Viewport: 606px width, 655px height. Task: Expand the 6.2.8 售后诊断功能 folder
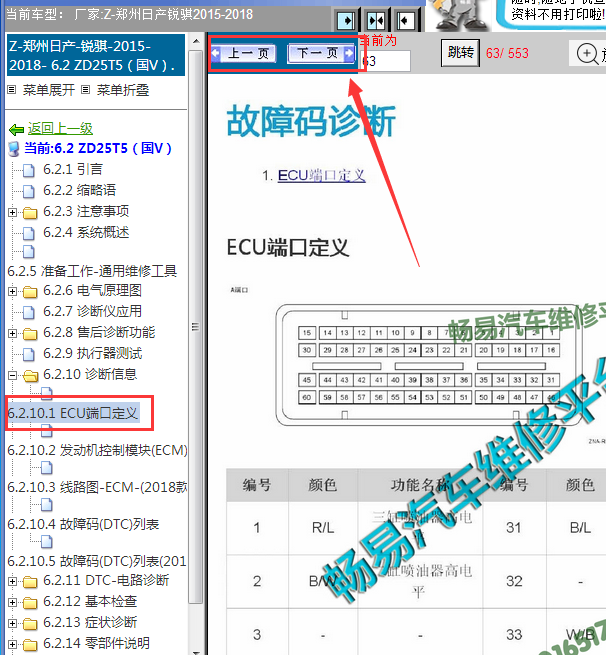(x=13, y=333)
